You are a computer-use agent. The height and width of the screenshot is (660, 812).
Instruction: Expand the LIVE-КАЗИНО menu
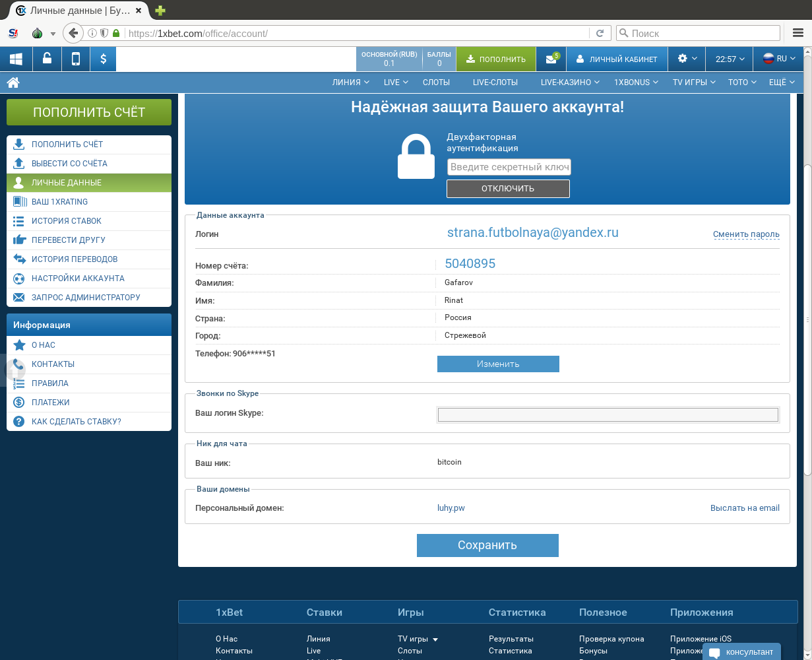[x=570, y=82]
